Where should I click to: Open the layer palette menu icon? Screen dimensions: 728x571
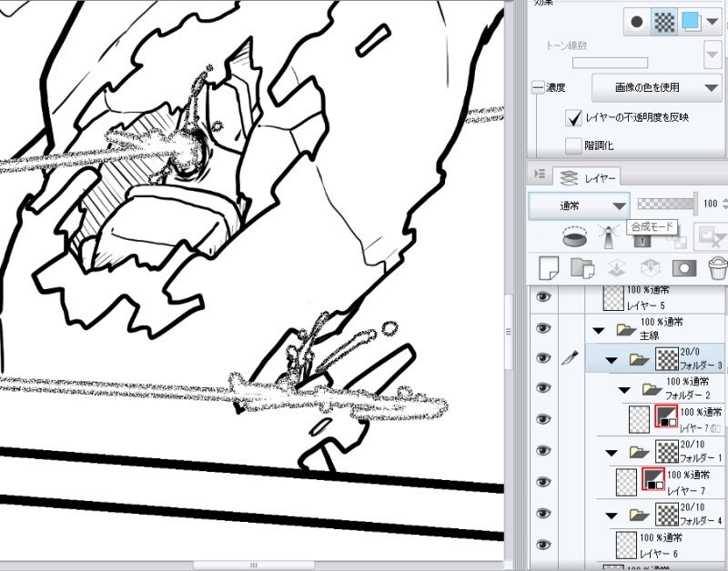pos(540,174)
